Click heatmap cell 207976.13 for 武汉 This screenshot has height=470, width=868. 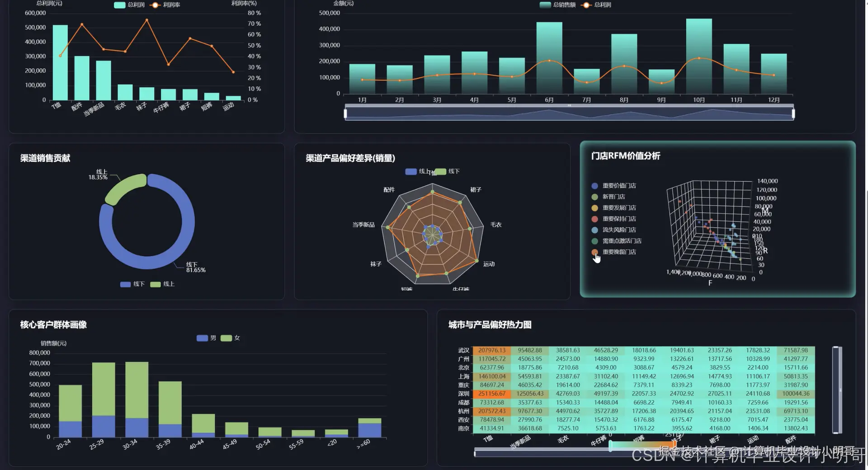(x=492, y=350)
